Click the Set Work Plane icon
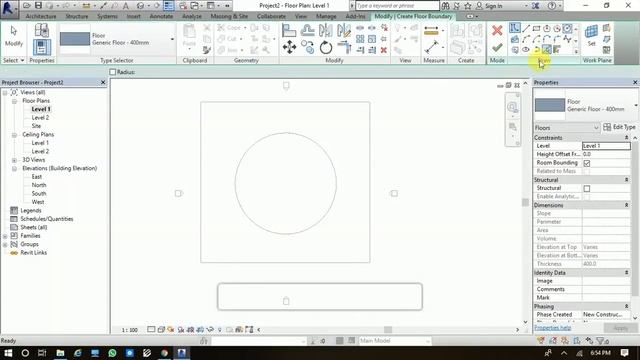This screenshot has width=640, height=360. tap(591, 32)
